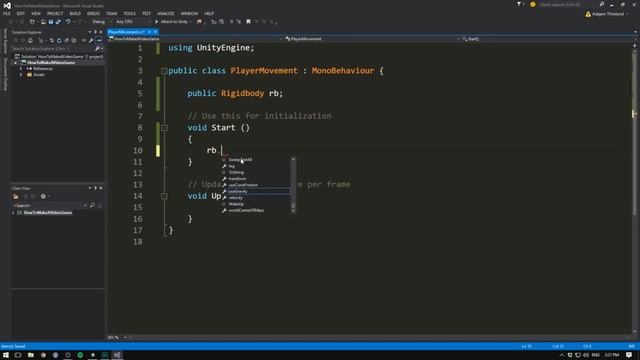The height and width of the screenshot is (360, 640).
Task: Open the HowToMakeAVideoGame project navigation dropdown
Action: pos(196,39)
